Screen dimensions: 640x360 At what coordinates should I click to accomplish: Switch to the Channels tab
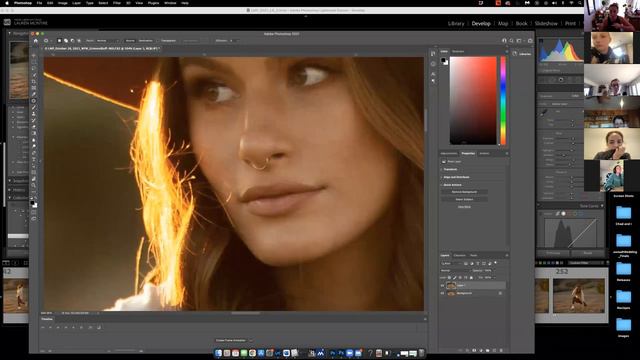coord(460,256)
